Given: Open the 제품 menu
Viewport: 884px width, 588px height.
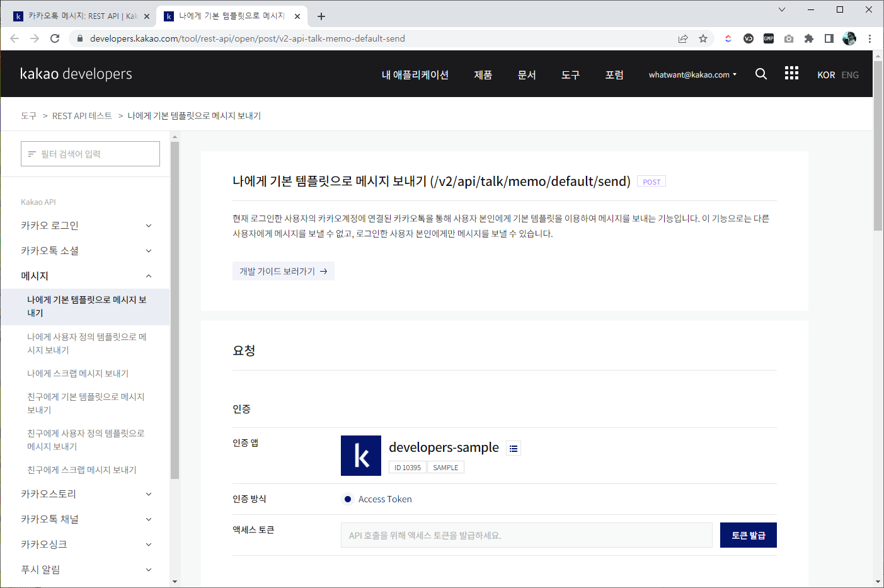Looking at the screenshot, I should (483, 74).
